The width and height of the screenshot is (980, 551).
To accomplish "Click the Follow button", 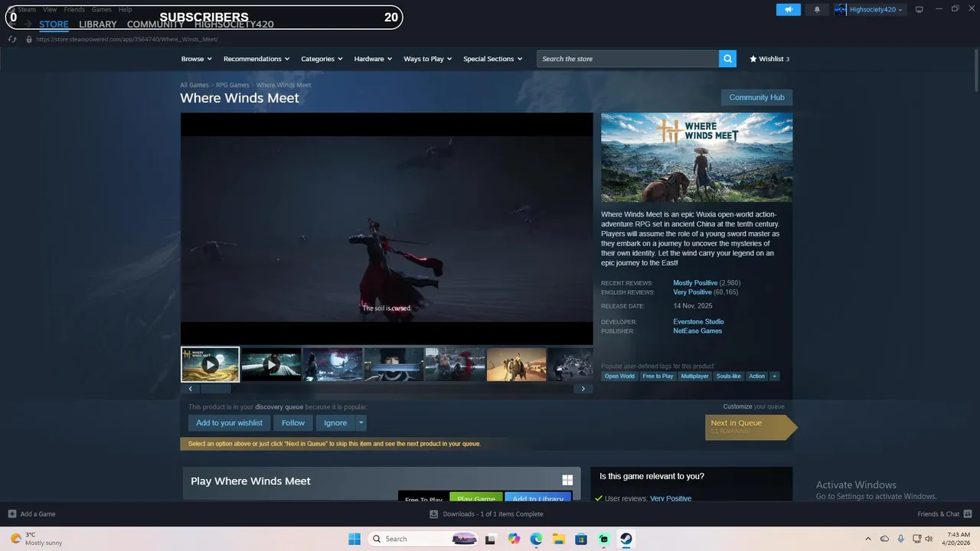I will (293, 422).
